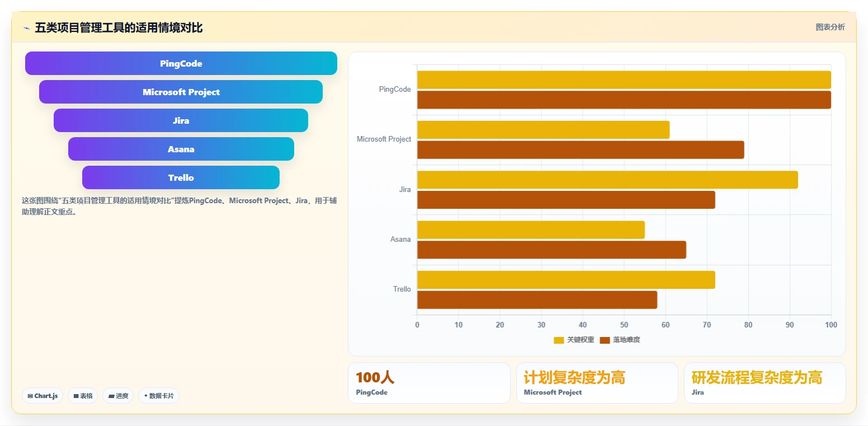Screen dimensions: 868x426
Task: Click Asana's yellow 关键权重 bar
Action: 531,230
